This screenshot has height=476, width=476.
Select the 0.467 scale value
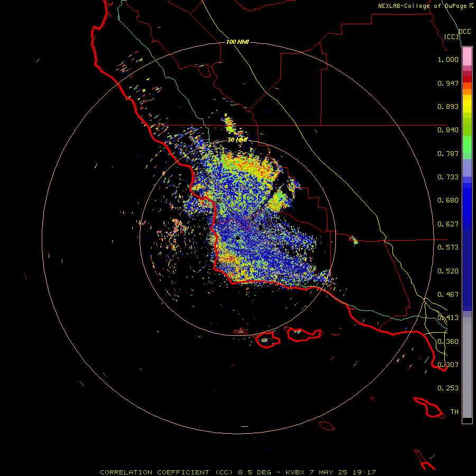(x=448, y=295)
